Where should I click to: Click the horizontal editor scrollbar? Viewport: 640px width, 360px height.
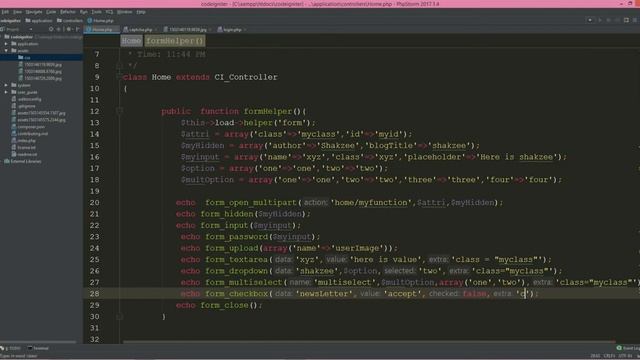369,342
